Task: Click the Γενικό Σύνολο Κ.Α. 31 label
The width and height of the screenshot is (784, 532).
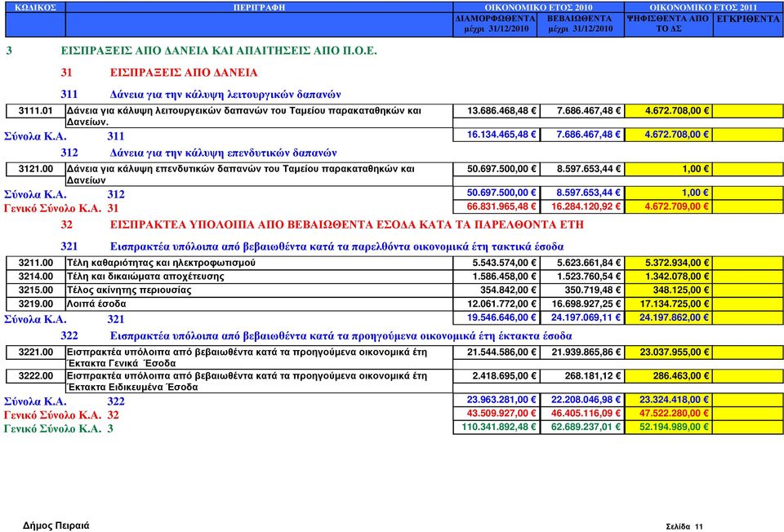Action: pos(61,208)
